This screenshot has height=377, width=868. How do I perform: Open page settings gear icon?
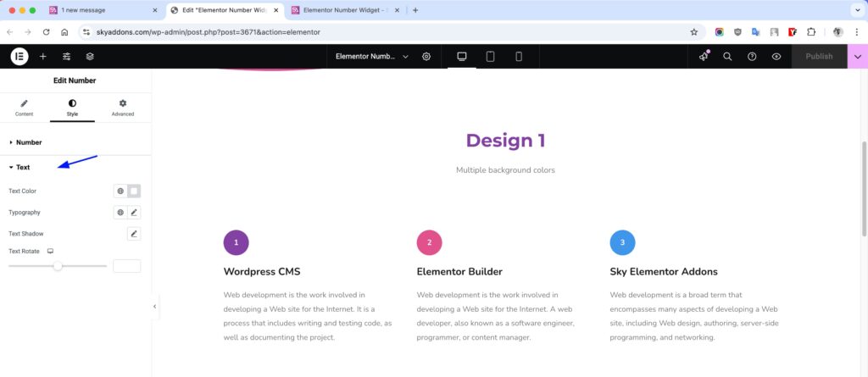coord(426,57)
